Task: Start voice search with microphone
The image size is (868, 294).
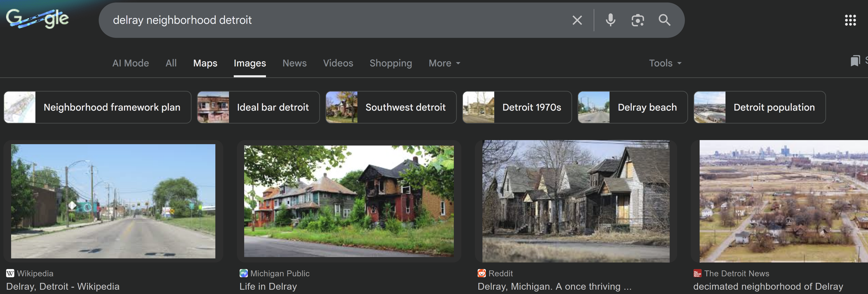Action: [x=610, y=20]
